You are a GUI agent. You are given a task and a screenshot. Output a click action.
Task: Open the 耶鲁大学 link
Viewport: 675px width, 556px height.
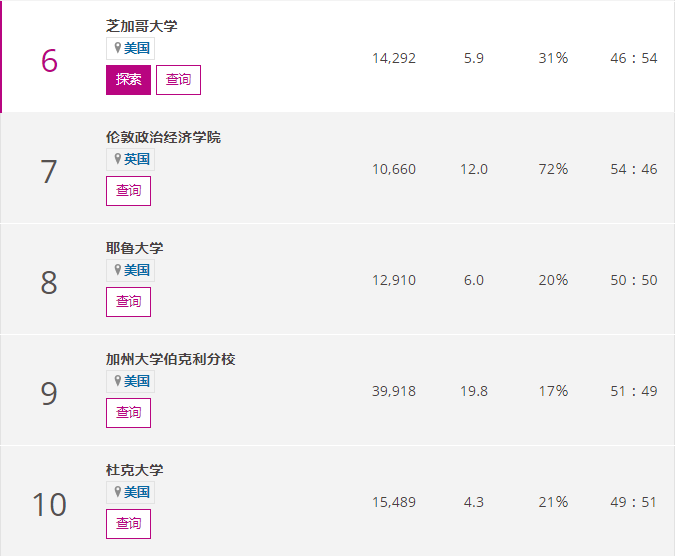click(x=134, y=248)
